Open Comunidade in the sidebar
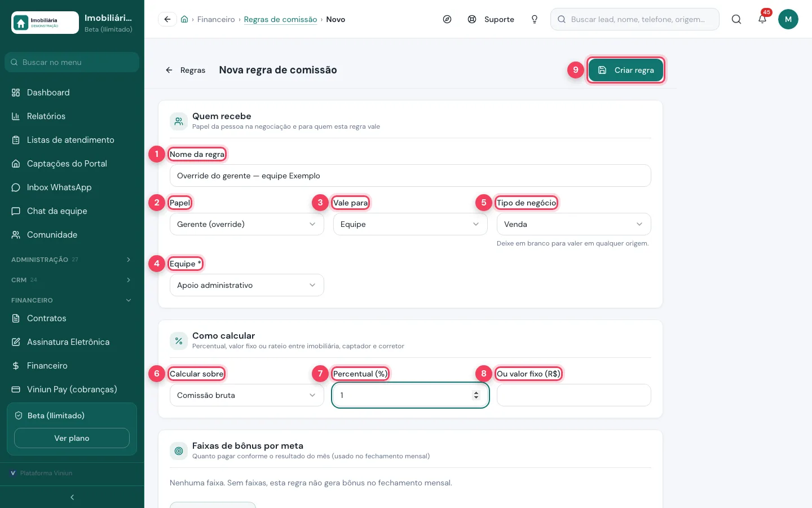Image resolution: width=812 pixels, height=508 pixels. [x=72, y=235]
